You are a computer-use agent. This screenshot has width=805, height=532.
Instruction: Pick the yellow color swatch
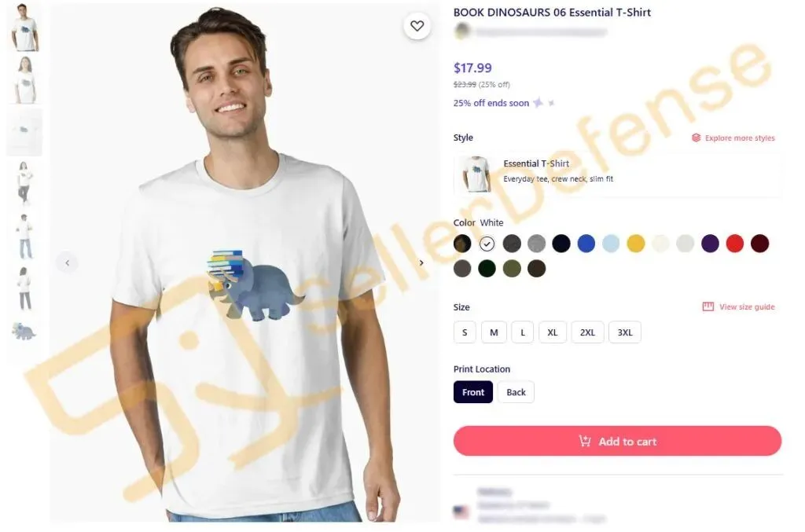coord(635,244)
